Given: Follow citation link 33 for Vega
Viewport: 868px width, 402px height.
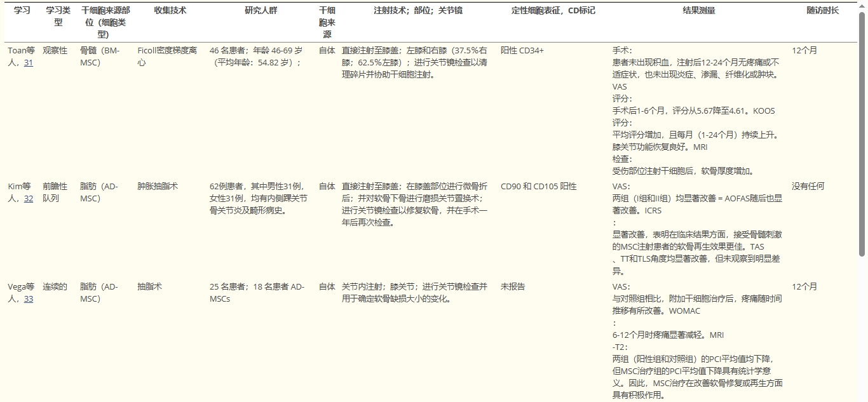Looking at the screenshot, I should [29, 299].
